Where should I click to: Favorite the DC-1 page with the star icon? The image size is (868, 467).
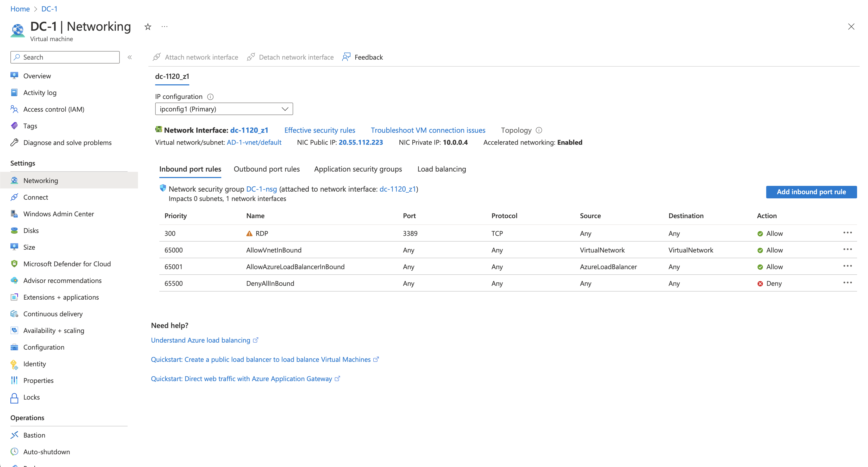click(x=148, y=27)
